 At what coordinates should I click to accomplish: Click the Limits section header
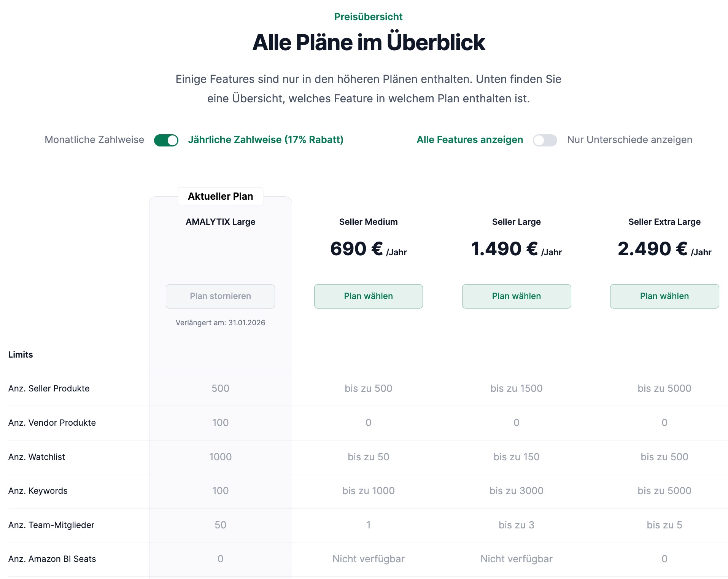pos(21,355)
